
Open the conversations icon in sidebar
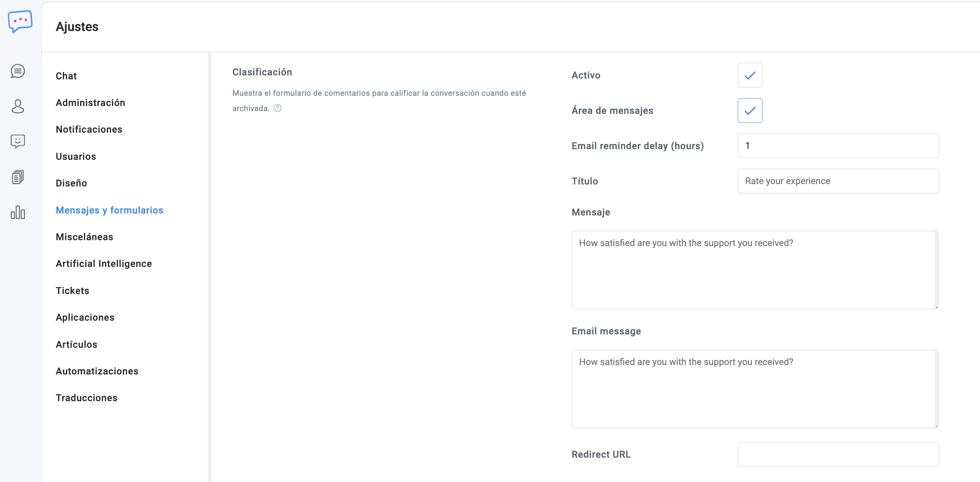pos(18,71)
